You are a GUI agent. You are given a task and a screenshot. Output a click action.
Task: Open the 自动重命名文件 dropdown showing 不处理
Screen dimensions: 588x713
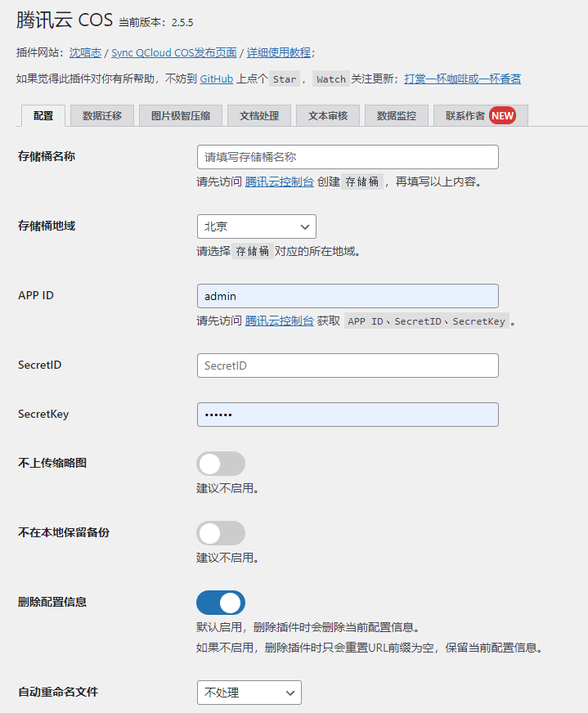249,693
